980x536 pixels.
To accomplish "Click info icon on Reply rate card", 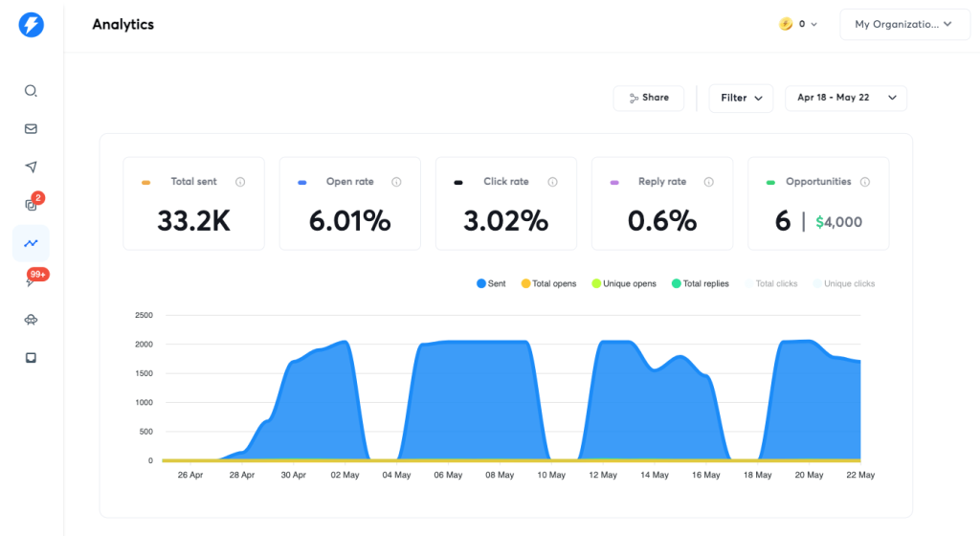I will [709, 182].
